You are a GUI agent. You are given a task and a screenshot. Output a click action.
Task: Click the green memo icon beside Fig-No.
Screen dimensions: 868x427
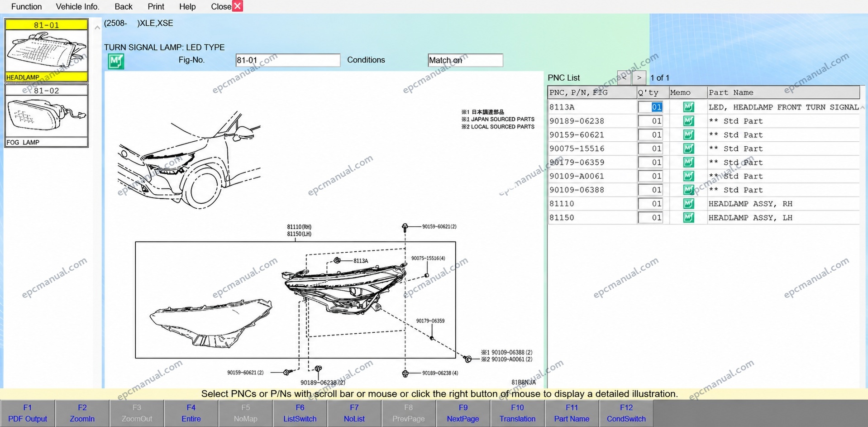click(x=116, y=61)
